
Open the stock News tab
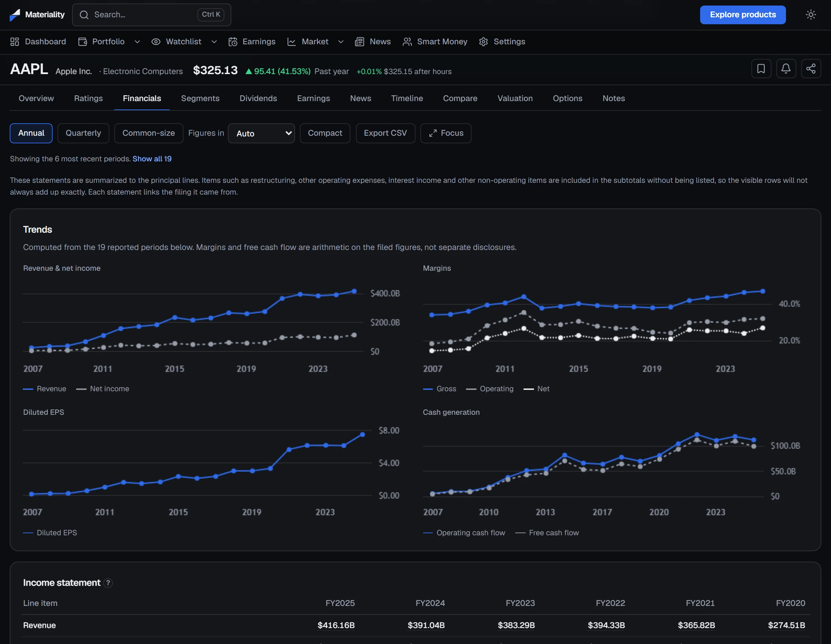click(x=361, y=98)
